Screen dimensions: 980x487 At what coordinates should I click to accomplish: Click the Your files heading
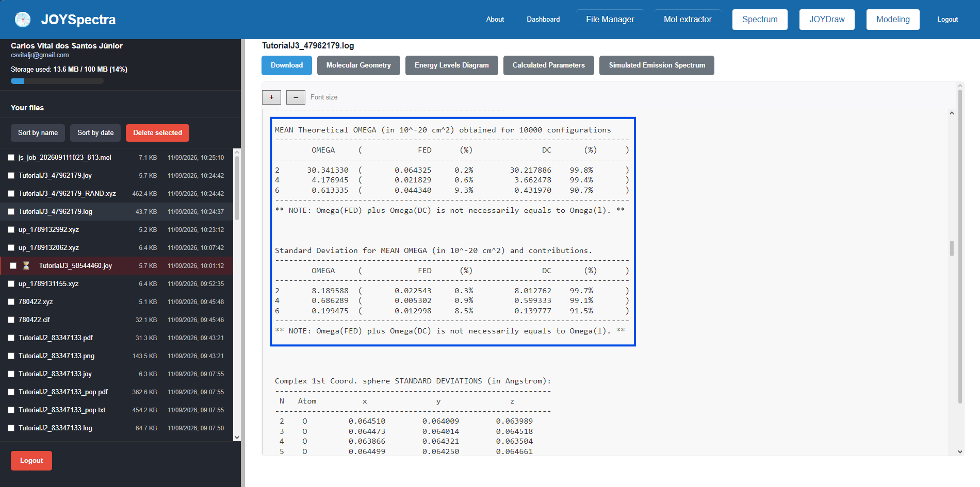(27, 108)
